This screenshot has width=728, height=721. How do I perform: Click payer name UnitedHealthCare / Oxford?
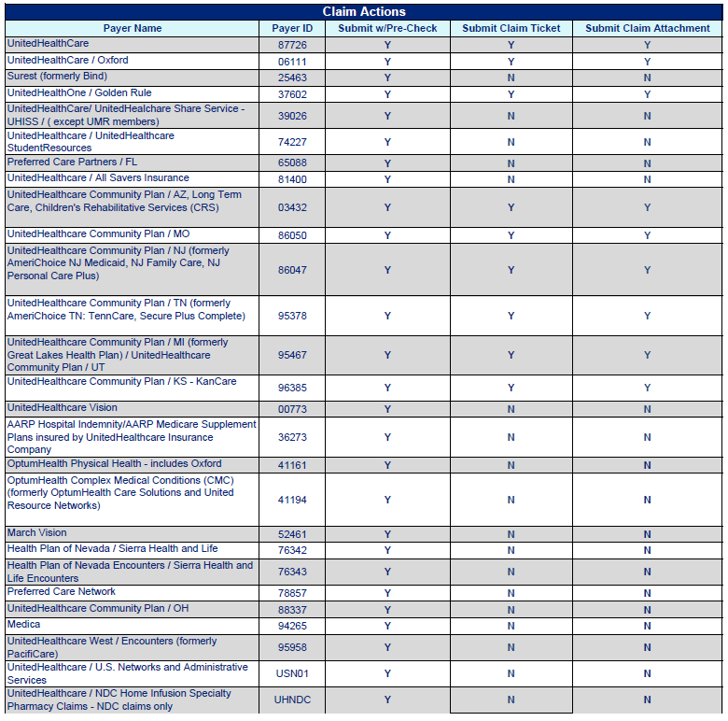click(x=68, y=60)
